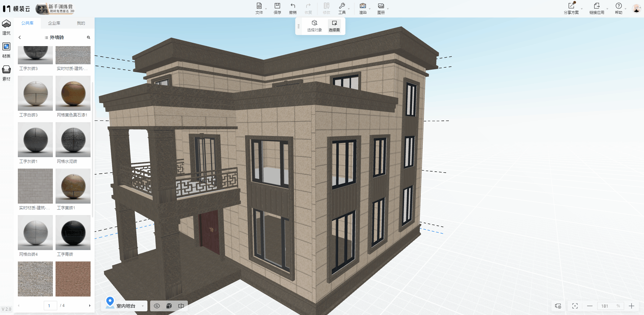
Task: Toggle the eye visibility icon in bottom bar
Action: [x=157, y=306]
